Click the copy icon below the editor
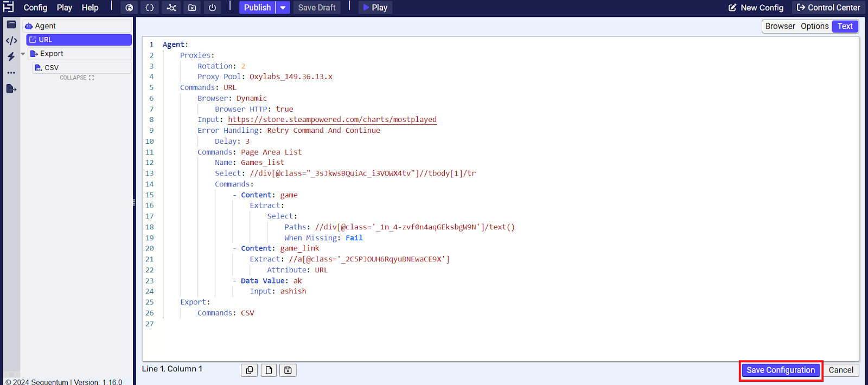This screenshot has height=385, width=868. pos(250,370)
